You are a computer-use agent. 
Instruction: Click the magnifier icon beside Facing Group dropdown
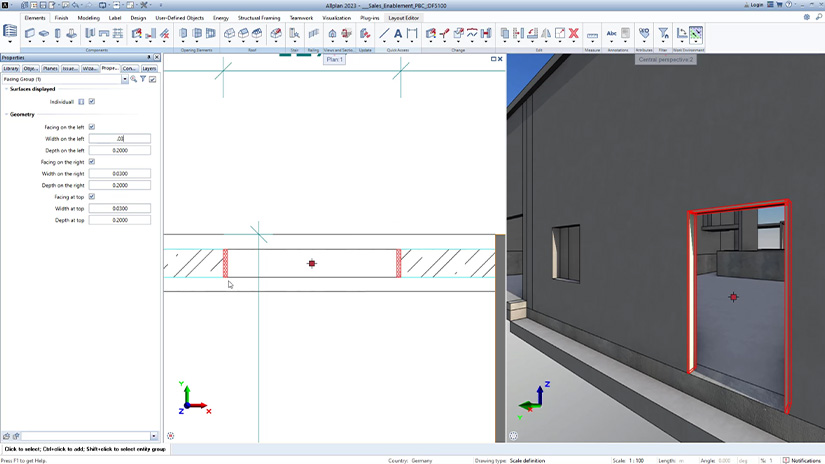tap(134, 79)
